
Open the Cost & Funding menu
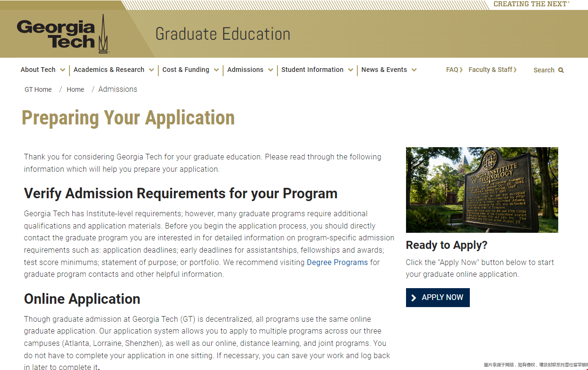[186, 70]
